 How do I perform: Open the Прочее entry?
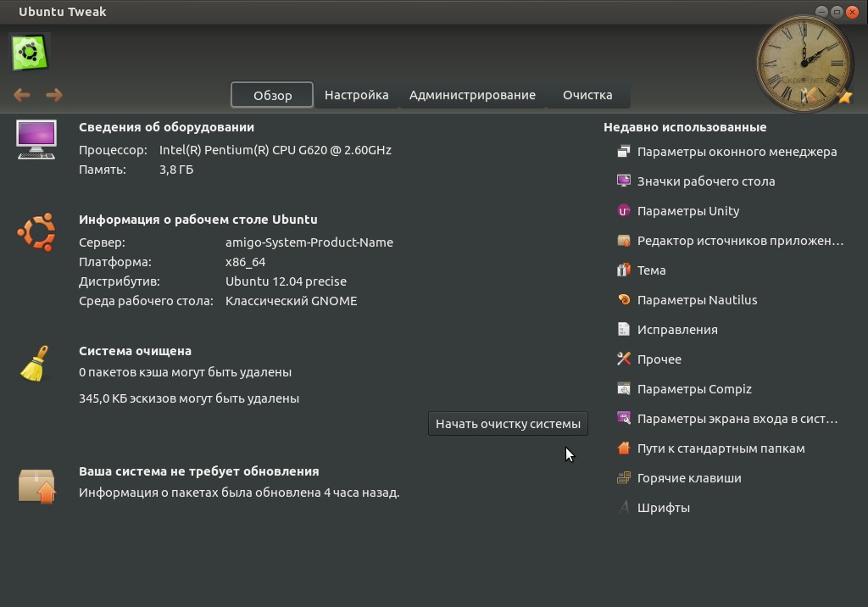click(659, 359)
